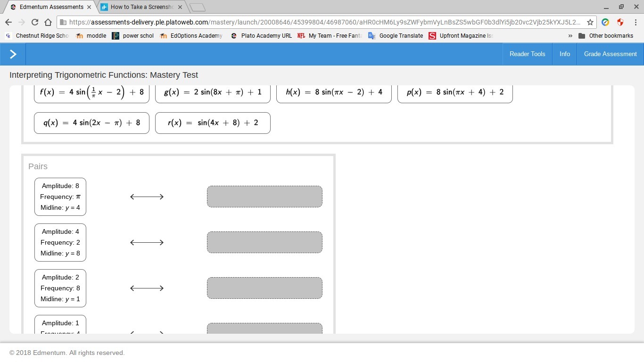Image resolution: width=644 pixels, height=362 pixels.
Task: Click empty answer box beside Amplitude: 4 card
Action: click(x=264, y=242)
